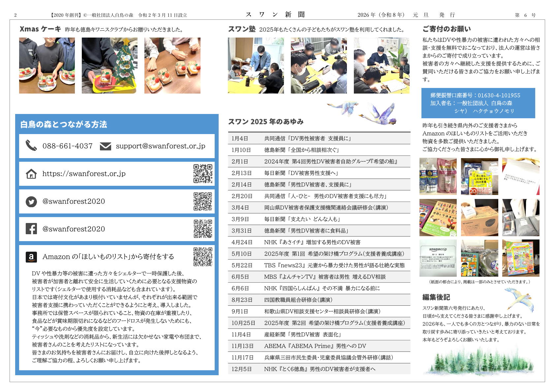The width and height of the screenshot is (555, 392).
Task: Click the phone handset icon
Action: click(x=31, y=145)
